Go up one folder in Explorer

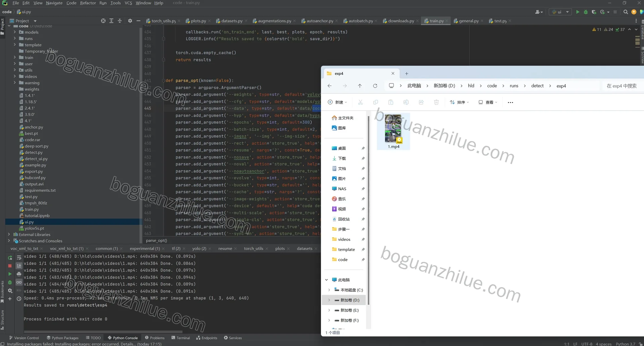[x=360, y=86]
